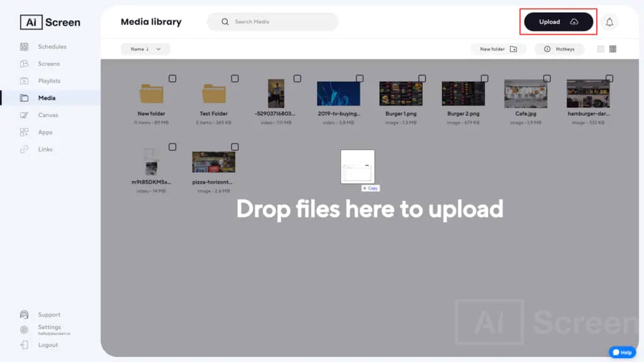Image resolution: width=644 pixels, height=362 pixels.
Task: Open 2019-tv-buying video thumbnail
Action: tap(338, 94)
